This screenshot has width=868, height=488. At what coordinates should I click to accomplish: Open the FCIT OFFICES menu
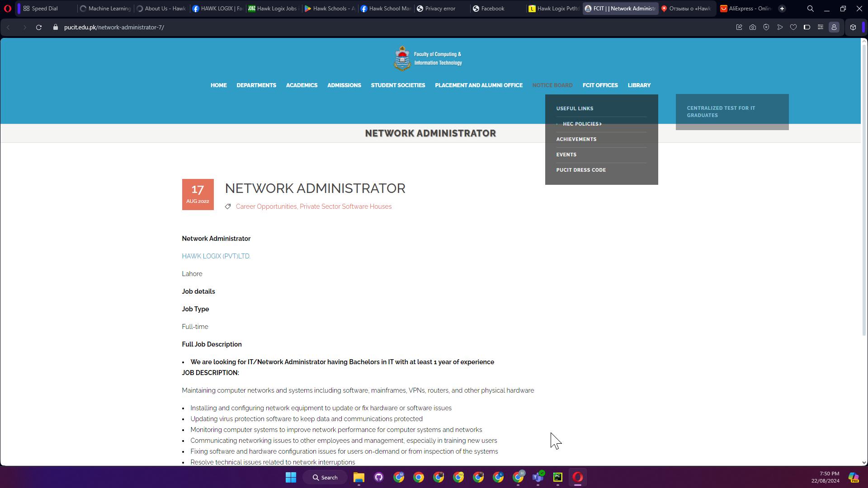click(600, 85)
